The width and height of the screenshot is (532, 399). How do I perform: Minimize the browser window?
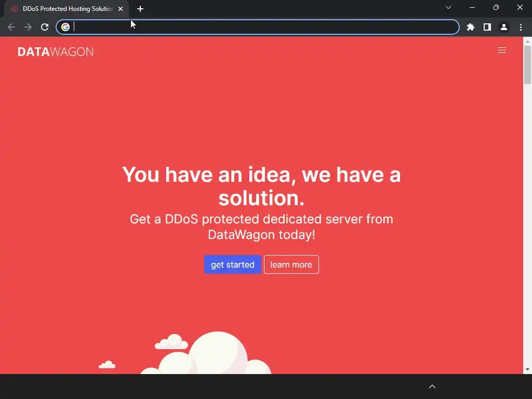[472, 7]
